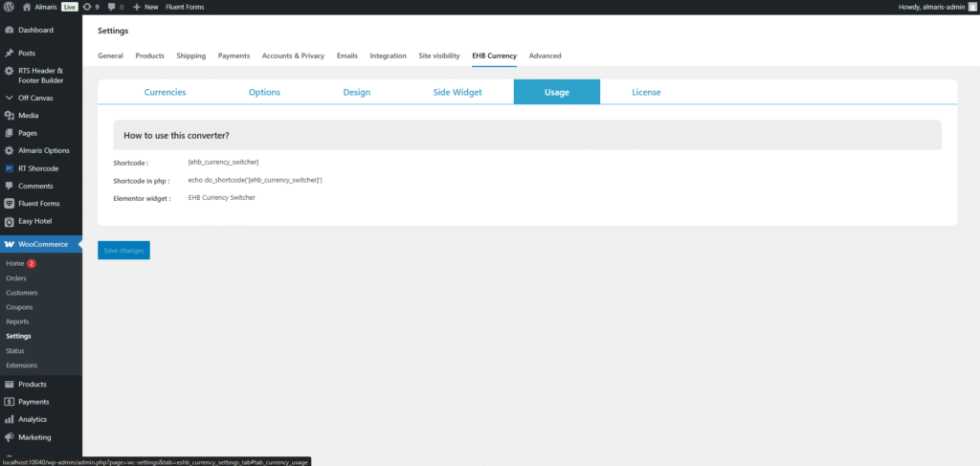Switch to the License sub-tab
The height and width of the screenshot is (466, 980).
[x=646, y=92]
